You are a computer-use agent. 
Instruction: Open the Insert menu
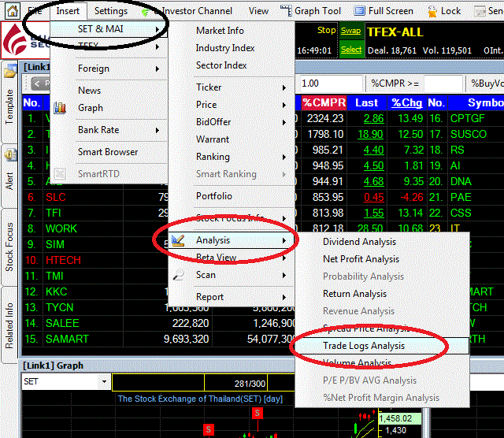tap(68, 11)
